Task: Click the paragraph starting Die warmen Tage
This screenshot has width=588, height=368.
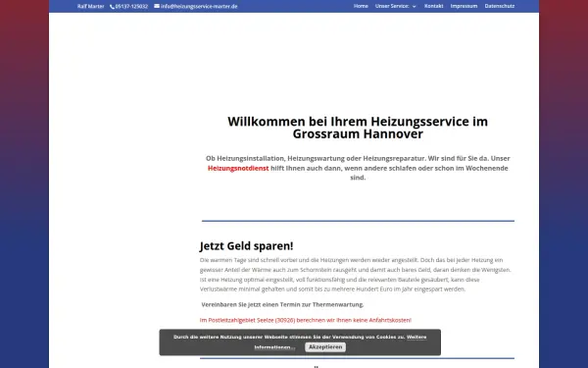Action: pyautogui.click(x=356, y=275)
